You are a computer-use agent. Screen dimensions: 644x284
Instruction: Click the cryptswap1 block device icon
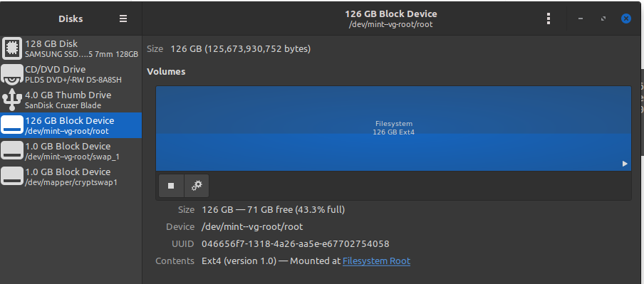[12, 177]
